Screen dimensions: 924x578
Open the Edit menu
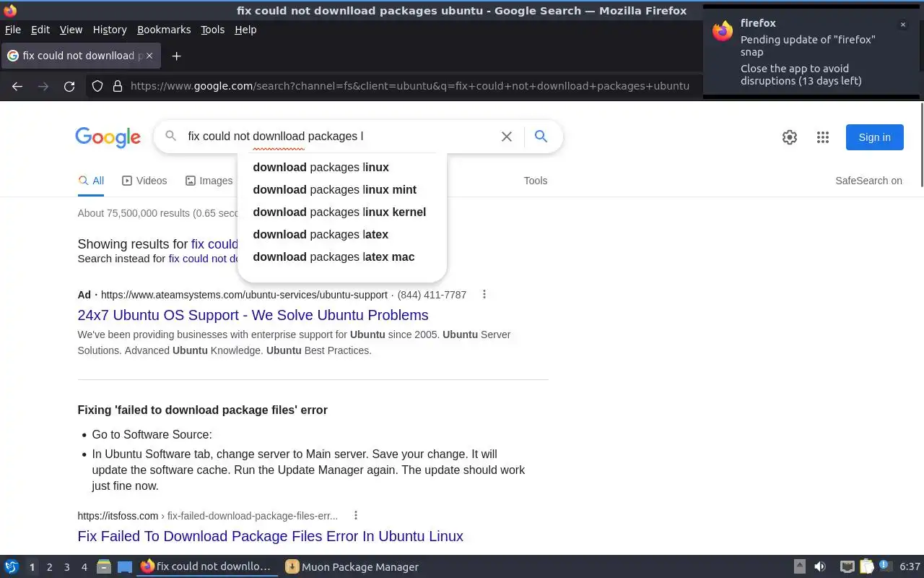40,30
